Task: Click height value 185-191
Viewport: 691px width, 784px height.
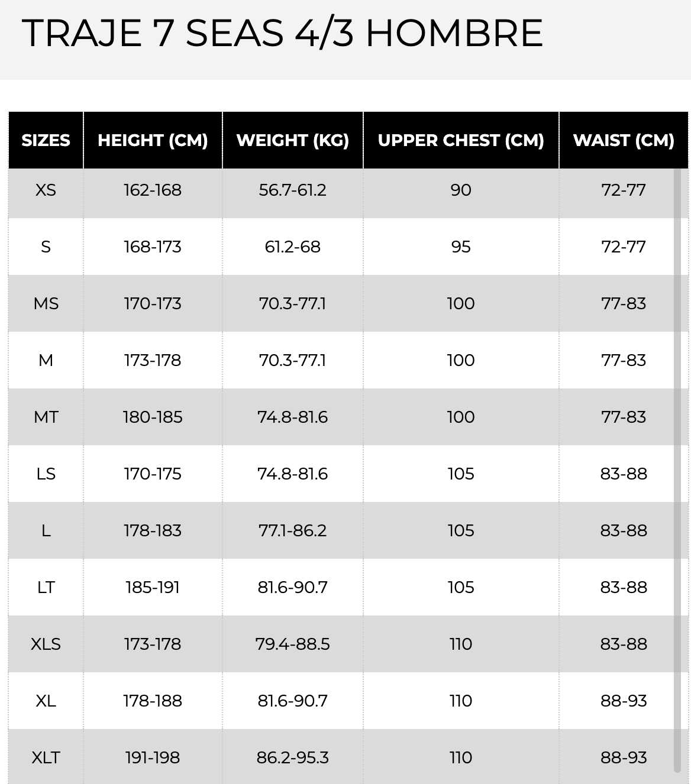Action: 153,587
